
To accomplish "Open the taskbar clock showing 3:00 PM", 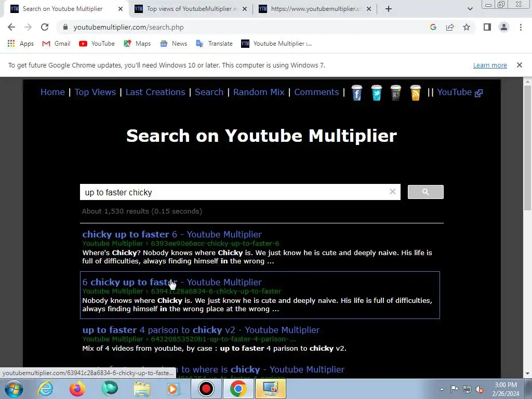I will [x=506, y=389].
